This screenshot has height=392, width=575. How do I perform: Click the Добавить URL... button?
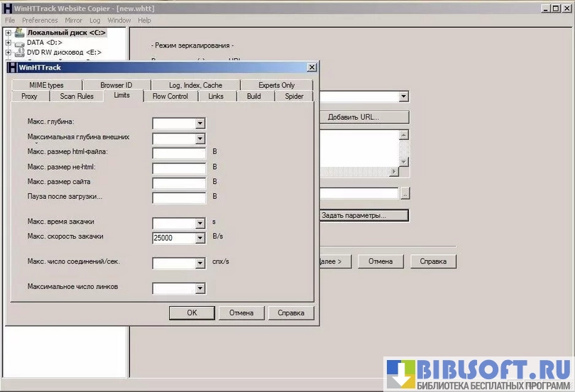(x=363, y=117)
